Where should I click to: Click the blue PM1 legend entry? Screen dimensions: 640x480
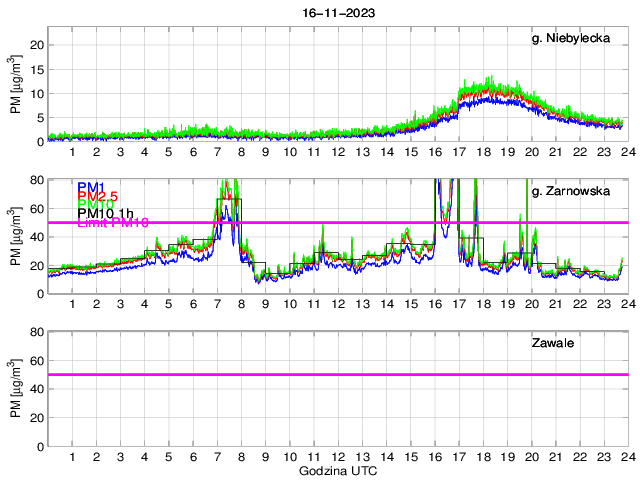[x=91, y=187]
